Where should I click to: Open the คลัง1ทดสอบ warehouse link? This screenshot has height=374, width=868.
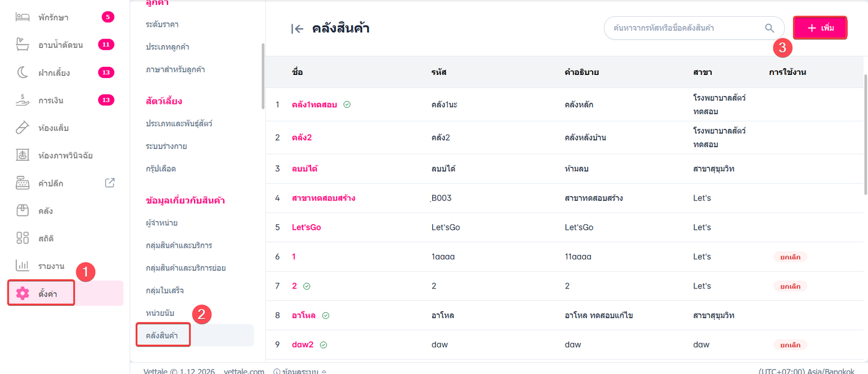tap(314, 105)
